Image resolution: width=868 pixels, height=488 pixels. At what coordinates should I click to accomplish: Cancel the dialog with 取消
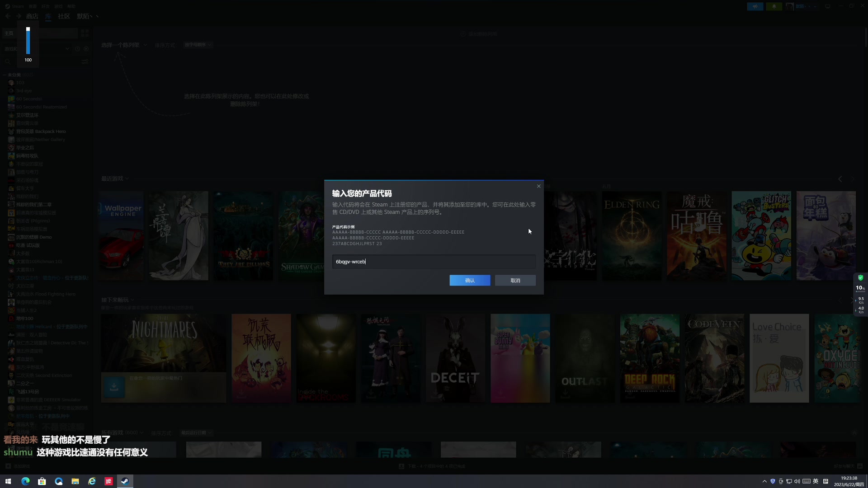[x=515, y=281]
